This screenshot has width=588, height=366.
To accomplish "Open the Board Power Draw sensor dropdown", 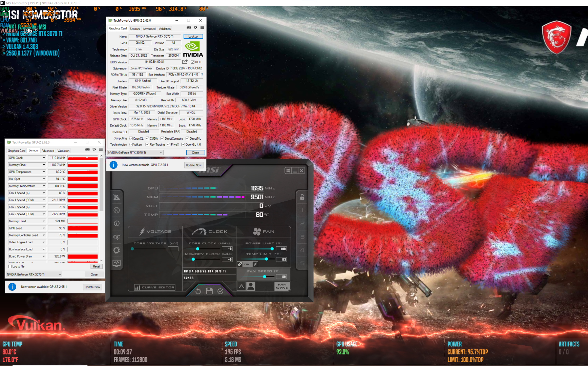I will (x=44, y=256).
